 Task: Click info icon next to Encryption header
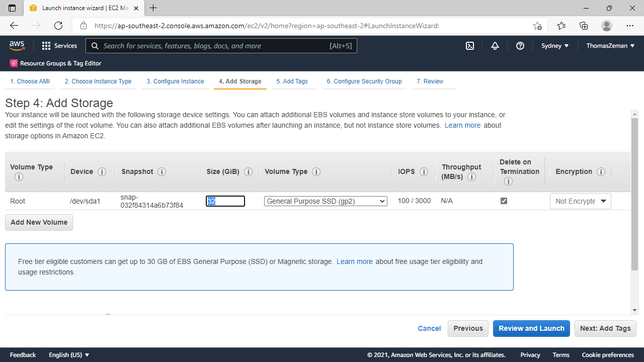point(601,171)
